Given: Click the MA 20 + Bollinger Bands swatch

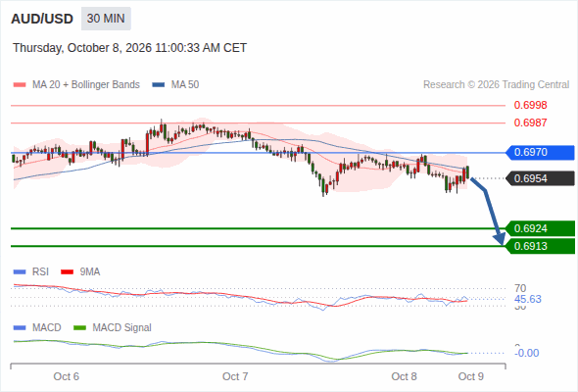Looking at the screenshot, I should tap(20, 85).
